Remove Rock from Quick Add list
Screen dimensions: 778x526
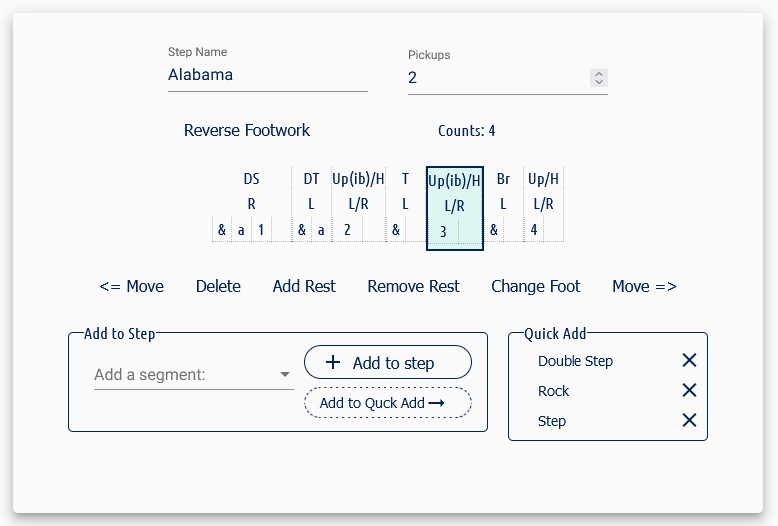point(689,391)
